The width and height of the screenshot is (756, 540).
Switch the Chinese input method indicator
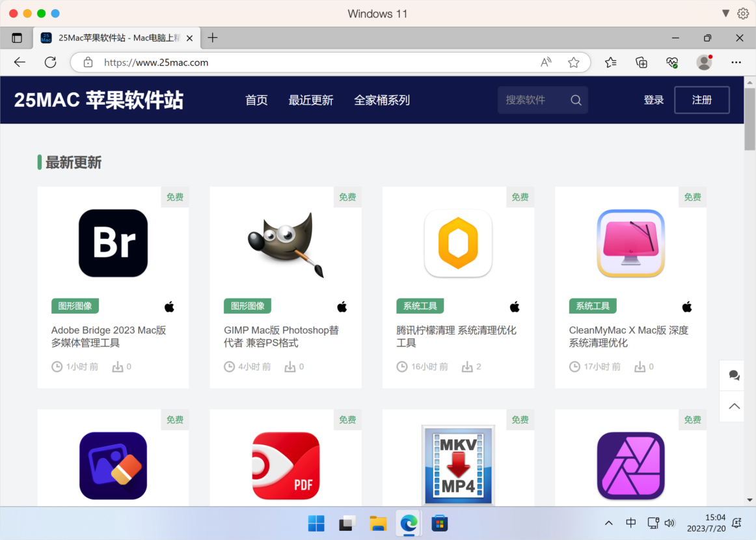630,523
